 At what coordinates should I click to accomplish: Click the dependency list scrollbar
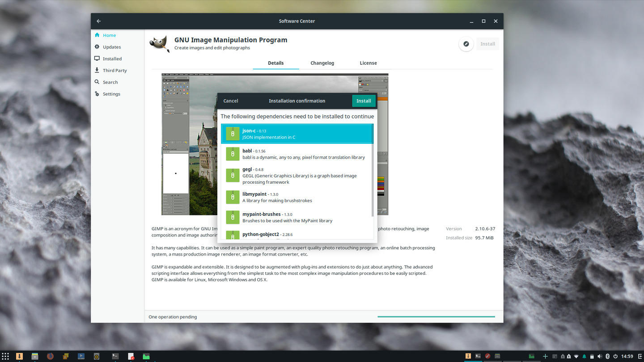click(x=372, y=170)
